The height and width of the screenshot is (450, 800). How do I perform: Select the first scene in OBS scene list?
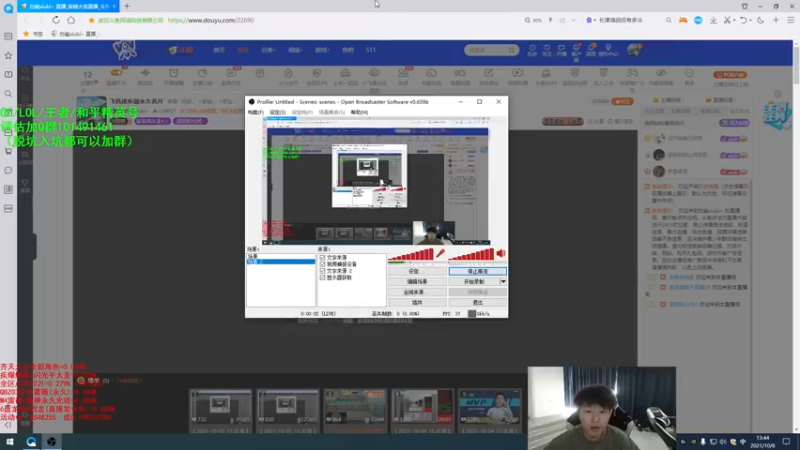point(281,256)
